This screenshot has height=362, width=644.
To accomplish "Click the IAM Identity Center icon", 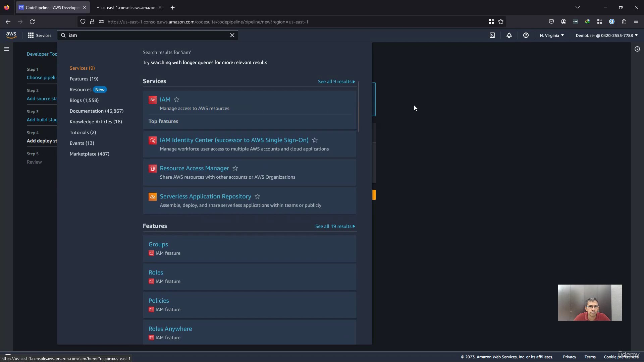I will pos(153,140).
